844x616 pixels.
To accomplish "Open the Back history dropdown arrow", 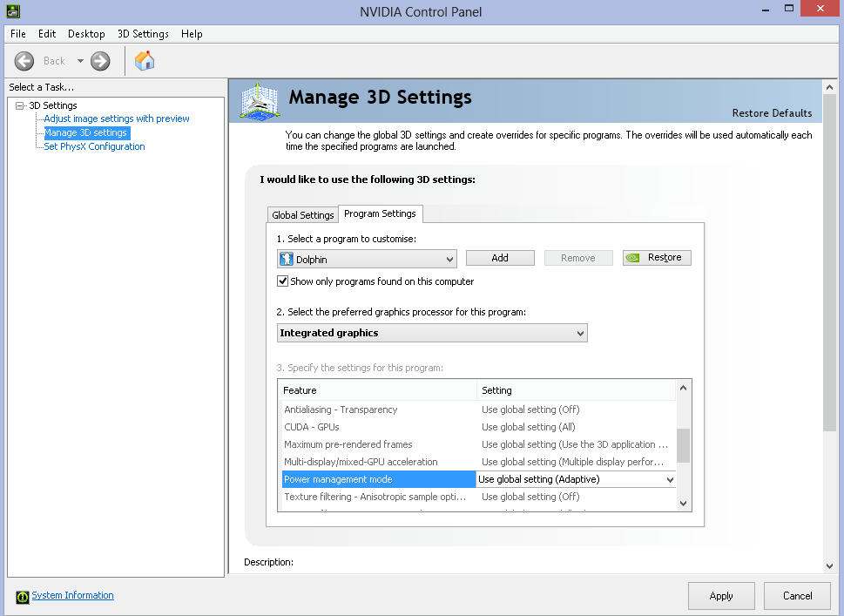I will 80,61.
